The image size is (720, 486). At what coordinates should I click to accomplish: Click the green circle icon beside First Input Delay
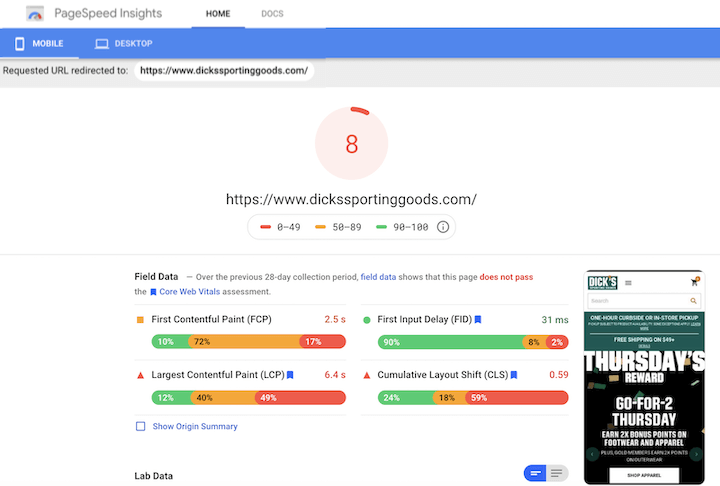click(366, 320)
